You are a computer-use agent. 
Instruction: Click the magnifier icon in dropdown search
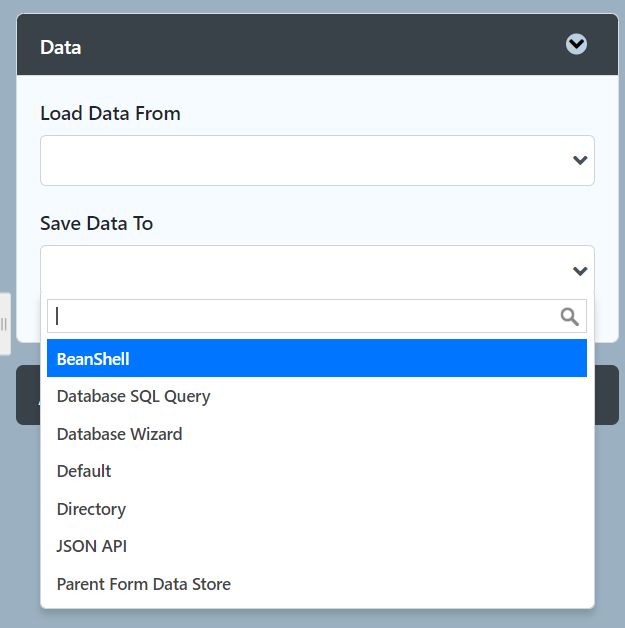tap(569, 317)
